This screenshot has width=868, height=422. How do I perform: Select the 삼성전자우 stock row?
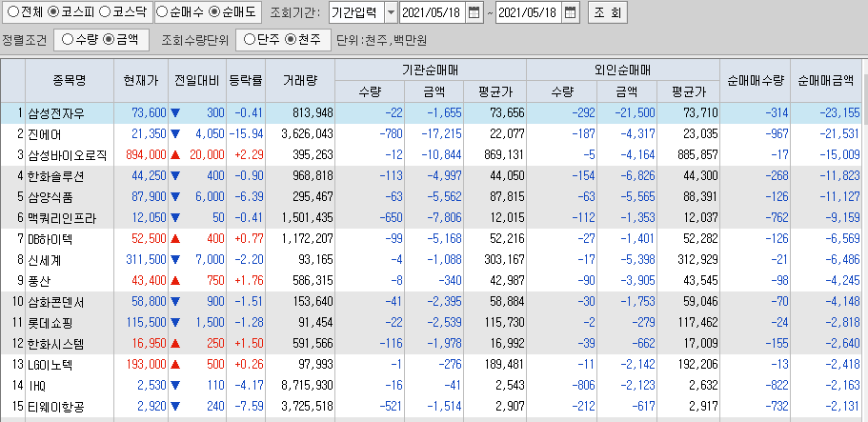point(432,113)
